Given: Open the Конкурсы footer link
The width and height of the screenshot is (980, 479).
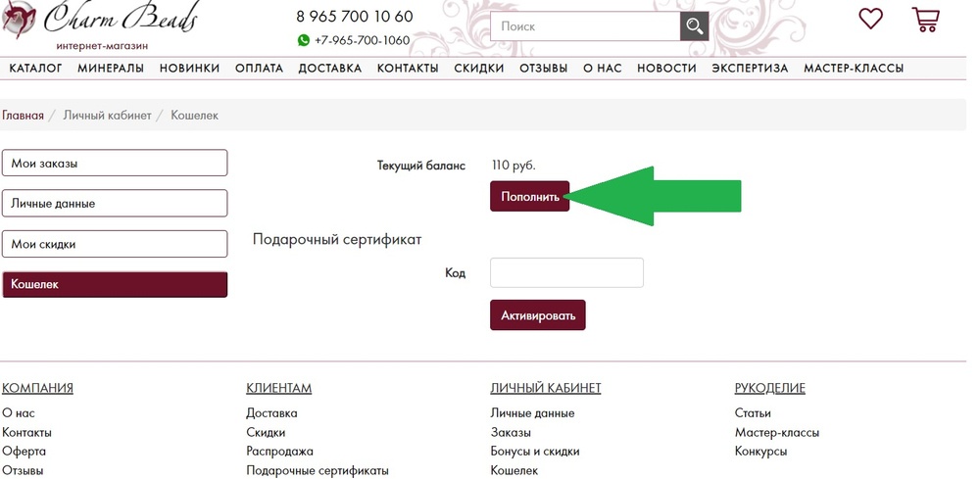Looking at the screenshot, I should click(760, 451).
